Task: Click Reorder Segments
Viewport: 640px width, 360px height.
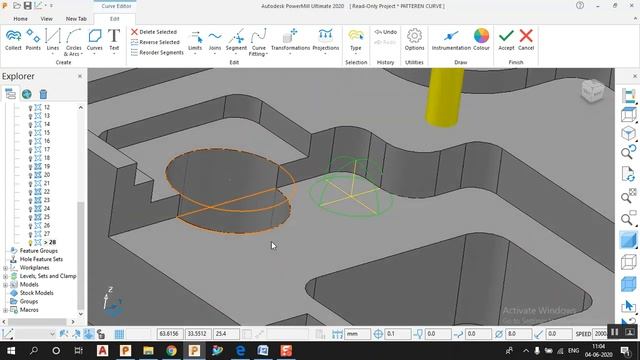Action: [x=157, y=53]
